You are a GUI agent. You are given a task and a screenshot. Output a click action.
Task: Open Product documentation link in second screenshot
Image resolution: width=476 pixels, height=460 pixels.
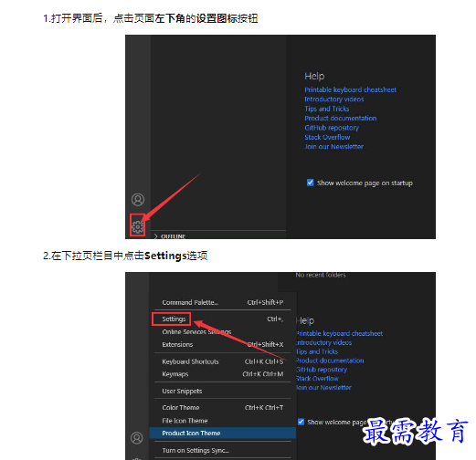[330, 361]
